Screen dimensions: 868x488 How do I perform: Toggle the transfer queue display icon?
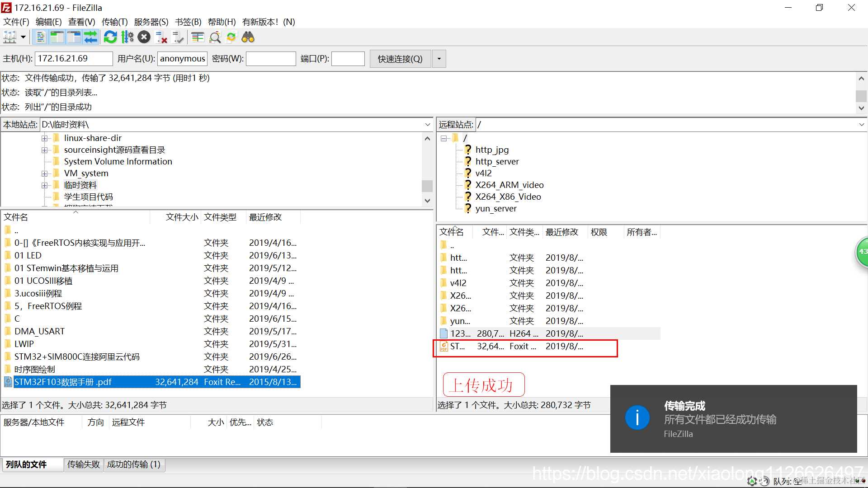(x=90, y=37)
